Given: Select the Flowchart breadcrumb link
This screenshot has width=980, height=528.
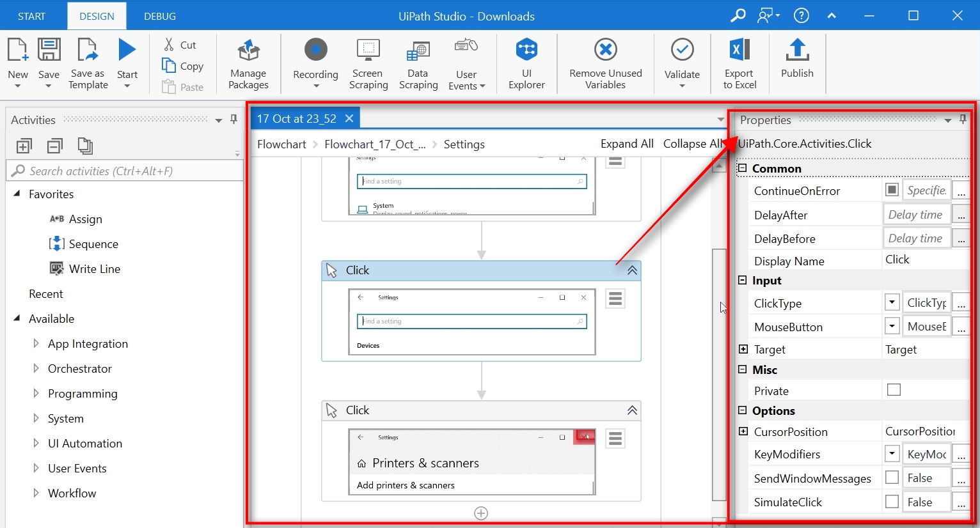Looking at the screenshot, I should click(281, 144).
